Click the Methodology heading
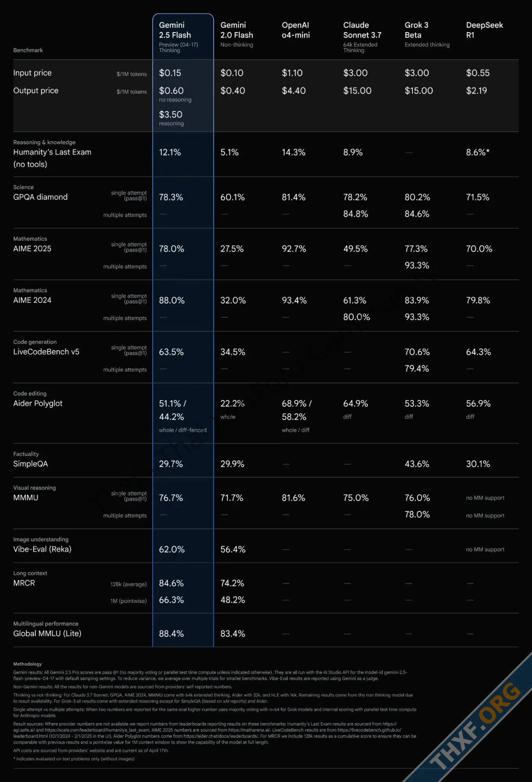The width and height of the screenshot is (532, 782). pos(27,664)
